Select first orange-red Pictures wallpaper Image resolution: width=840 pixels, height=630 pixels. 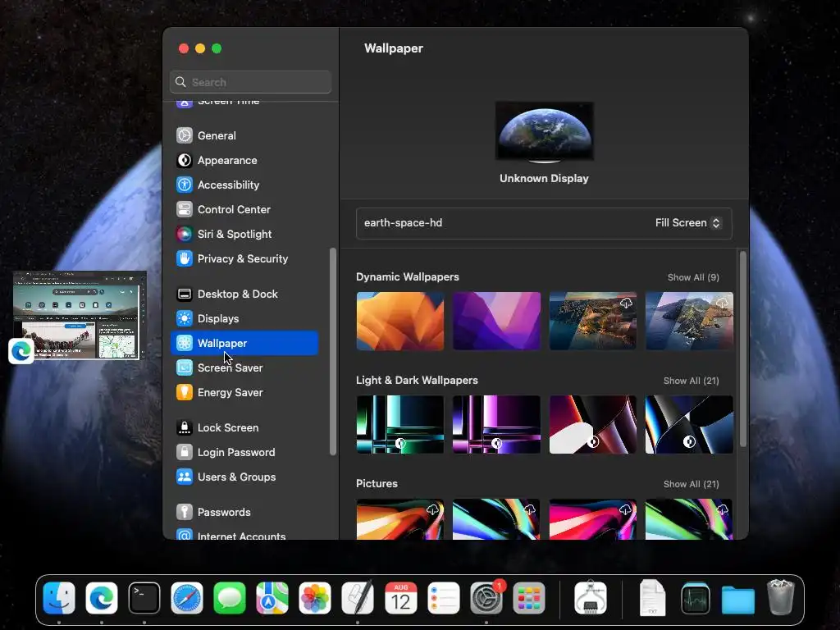(x=400, y=519)
